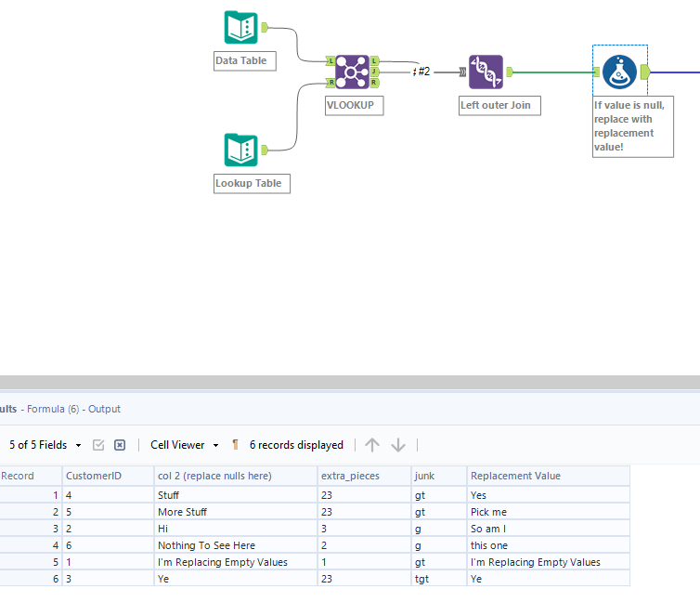Select the 'More Stuff' cell
Viewport: 700px width, 602px height.
click(x=236, y=512)
